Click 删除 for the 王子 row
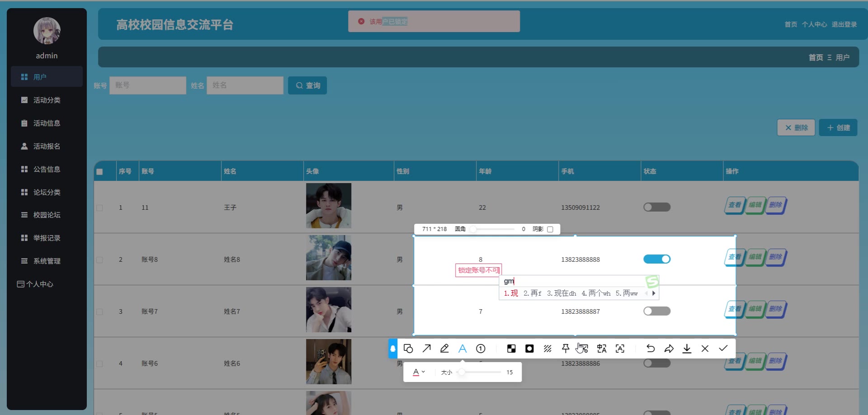This screenshot has height=415, width=868. click(x=776, y=205)
